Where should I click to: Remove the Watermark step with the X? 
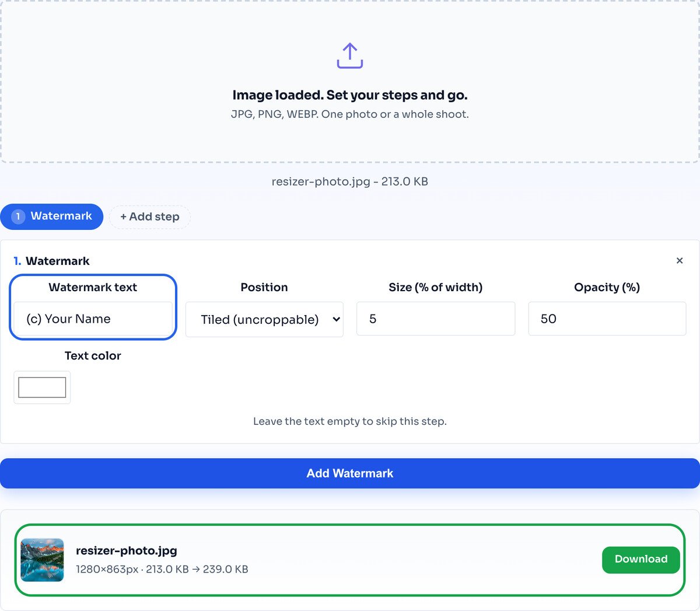tap(679, 261)
